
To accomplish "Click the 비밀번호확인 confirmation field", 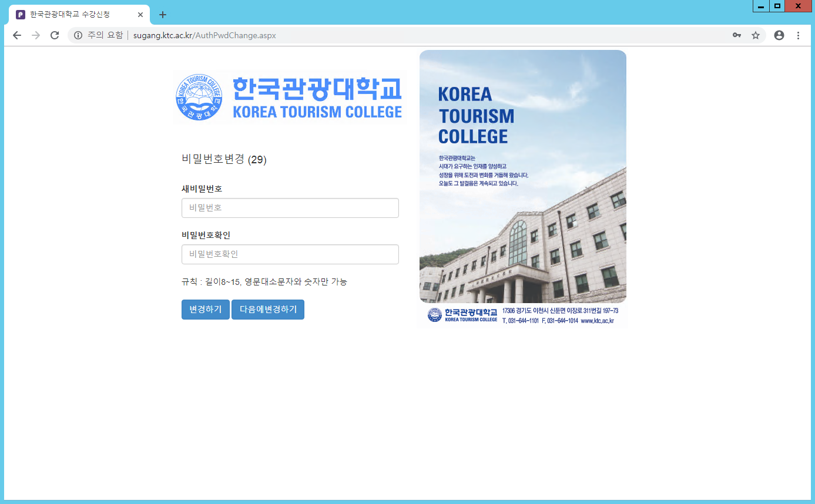I will point(290,254).
